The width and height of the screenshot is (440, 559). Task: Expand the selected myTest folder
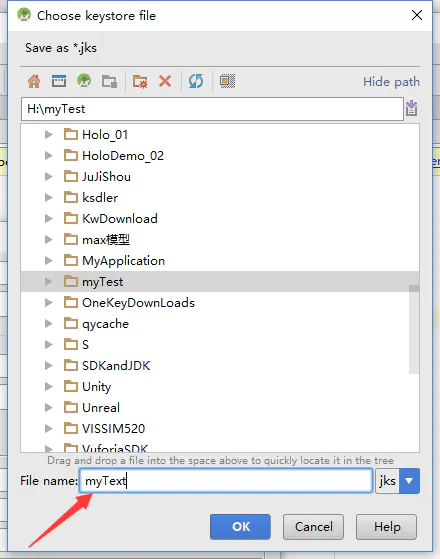(48, 282)
